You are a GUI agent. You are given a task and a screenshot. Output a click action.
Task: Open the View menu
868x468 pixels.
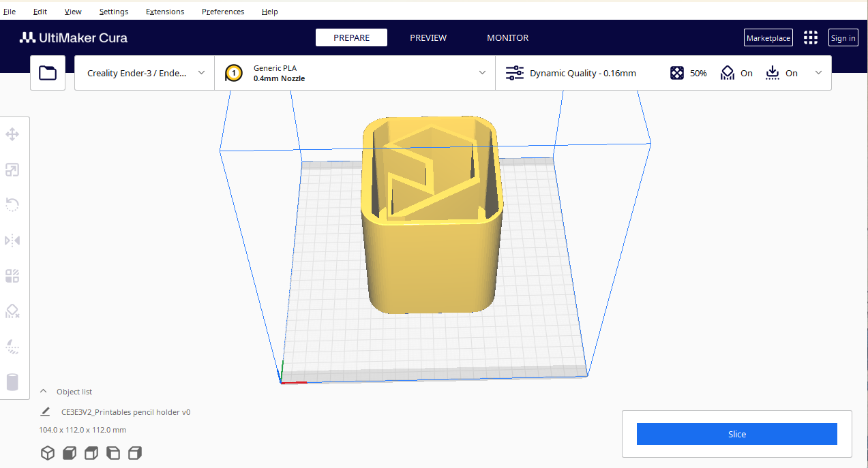73,12
